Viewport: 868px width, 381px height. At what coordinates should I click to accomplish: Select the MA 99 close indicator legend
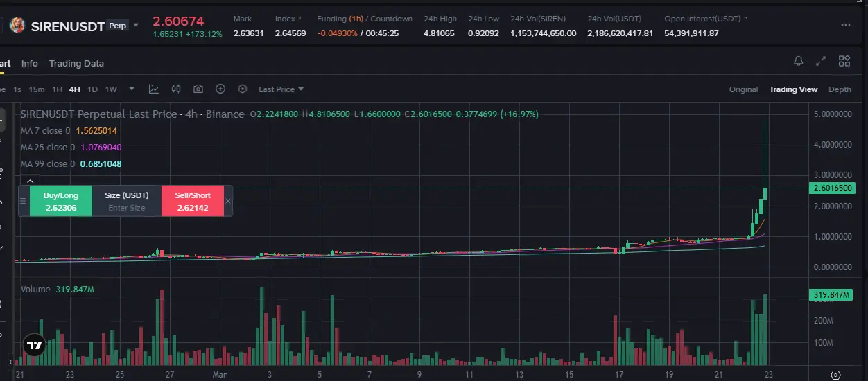tap(71, 163)
